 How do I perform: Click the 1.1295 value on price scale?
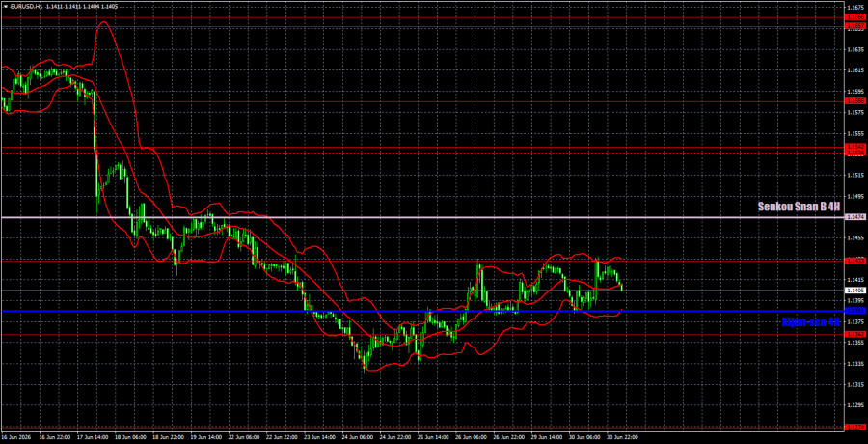[x=855, y=405]
